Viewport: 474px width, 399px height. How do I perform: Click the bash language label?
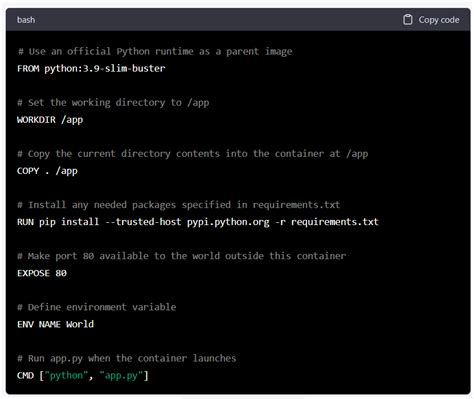click(26, 20)
